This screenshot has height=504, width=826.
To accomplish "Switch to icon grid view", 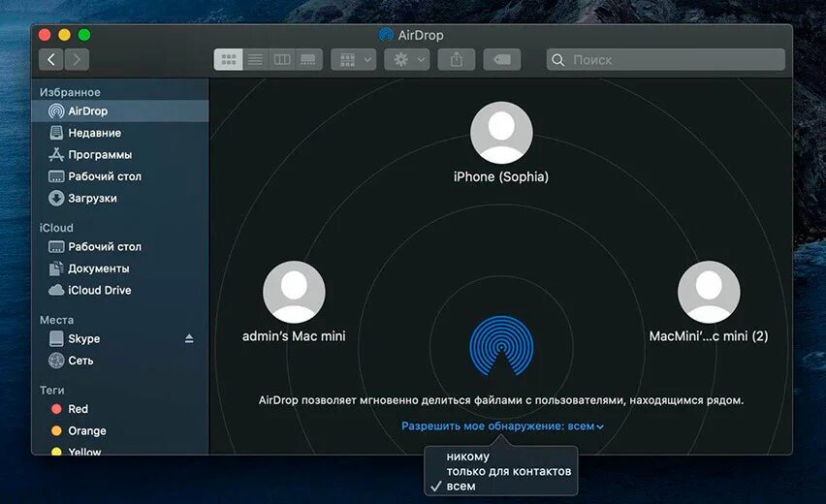I will 229,59.
